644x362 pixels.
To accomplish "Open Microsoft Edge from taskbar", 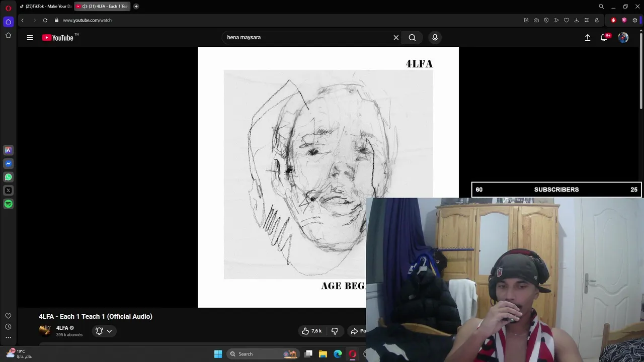I will [338, 354].
